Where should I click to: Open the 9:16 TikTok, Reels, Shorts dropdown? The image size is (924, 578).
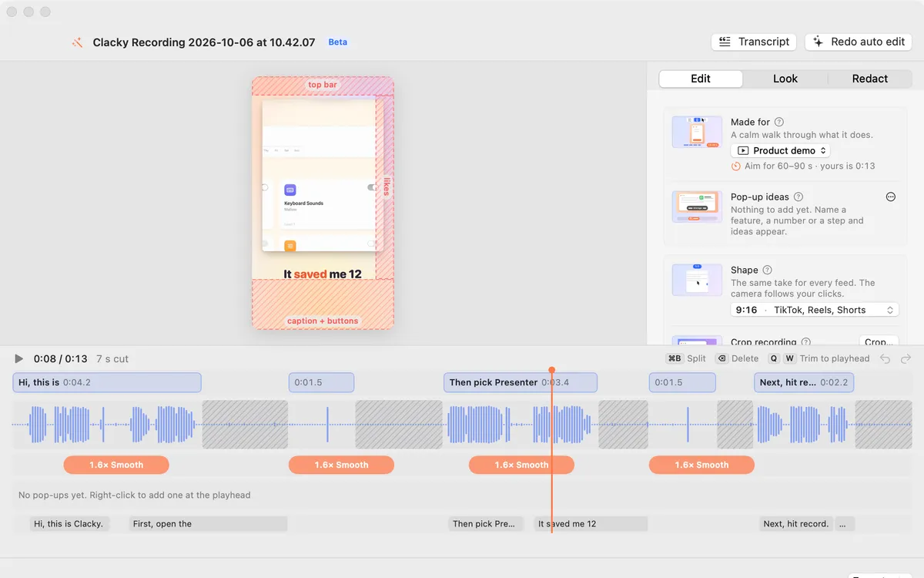[815, 310]
